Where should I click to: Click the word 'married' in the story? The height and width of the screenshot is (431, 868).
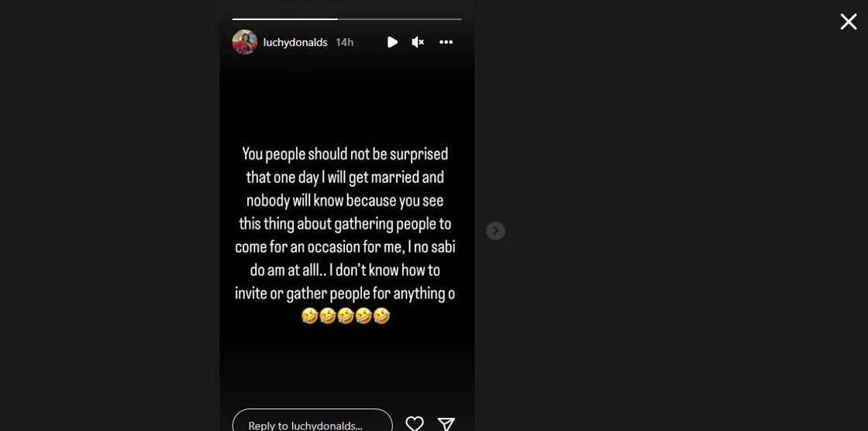[x=395, y=178]
